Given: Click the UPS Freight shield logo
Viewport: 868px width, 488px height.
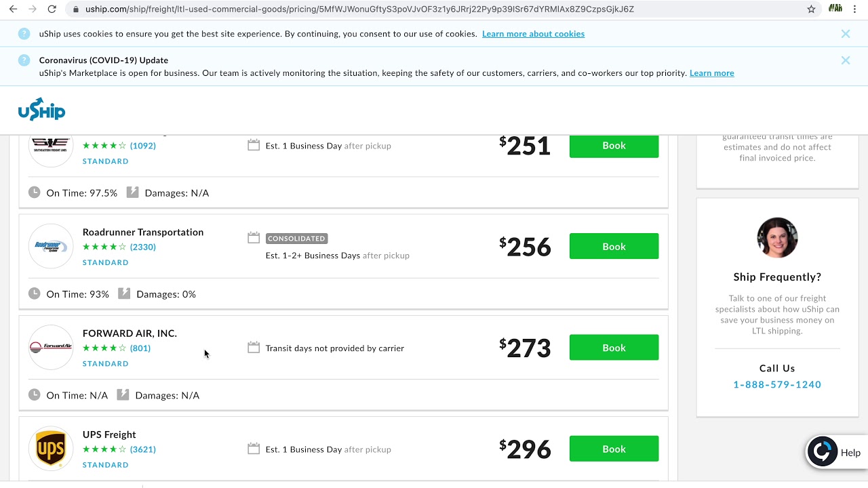Looking at the screenshot, I should [x=51, y=449].
